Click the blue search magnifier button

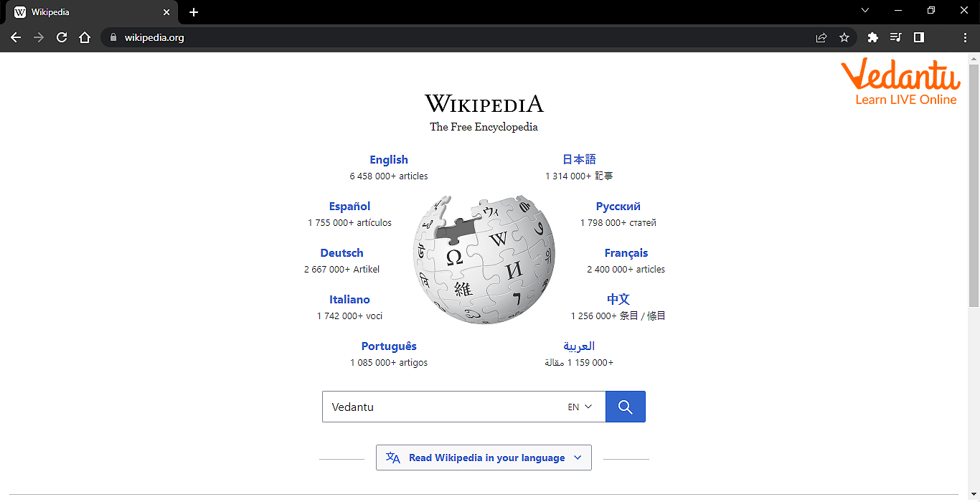pyautogui.click(x=625, y=407)
